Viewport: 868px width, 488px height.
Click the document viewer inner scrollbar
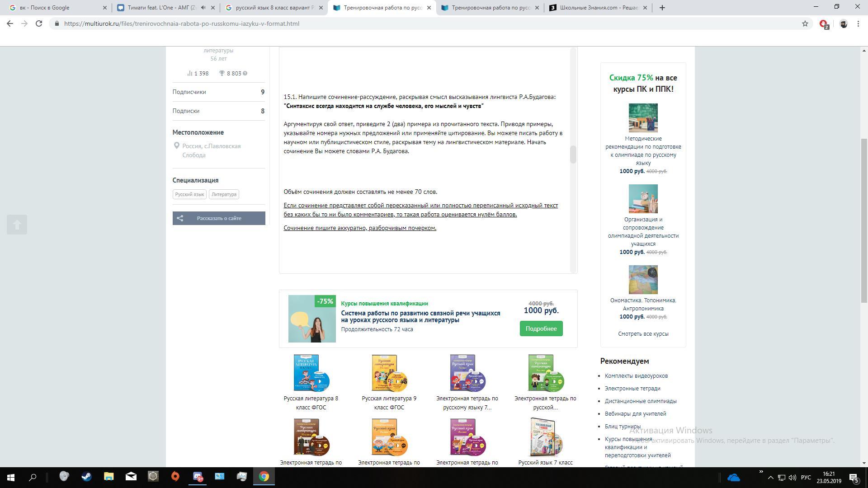(x=573, y=155)
